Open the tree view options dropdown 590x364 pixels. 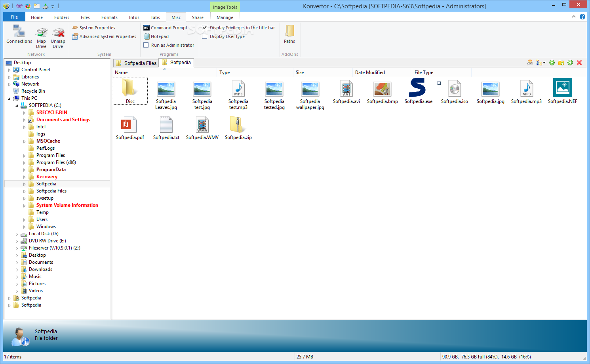[541, 63]
